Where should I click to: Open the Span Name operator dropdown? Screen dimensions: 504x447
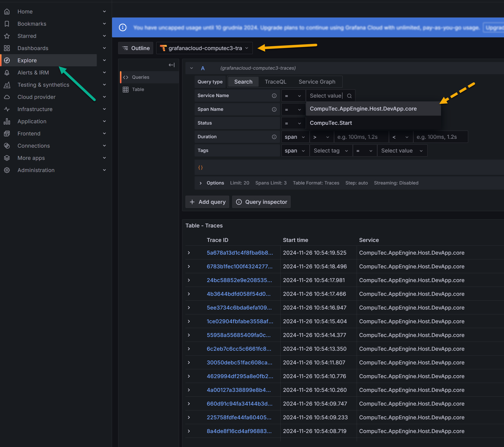(293, 110)
